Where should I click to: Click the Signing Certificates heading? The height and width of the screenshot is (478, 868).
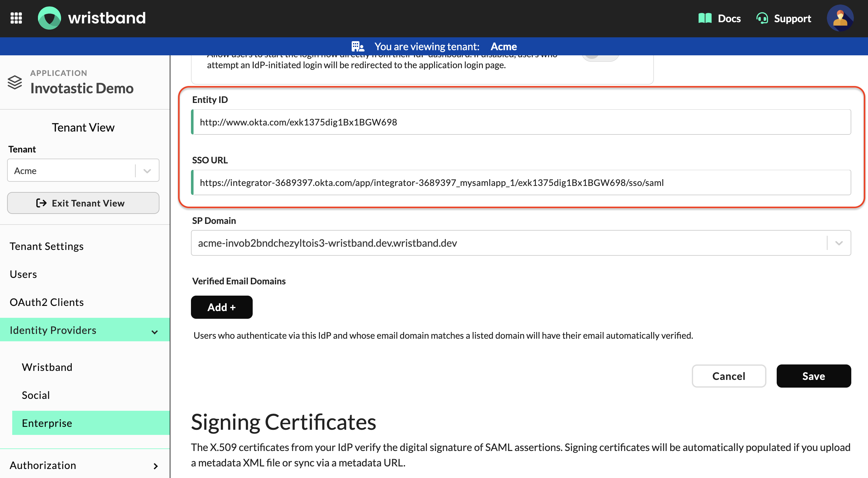(283, 422)
